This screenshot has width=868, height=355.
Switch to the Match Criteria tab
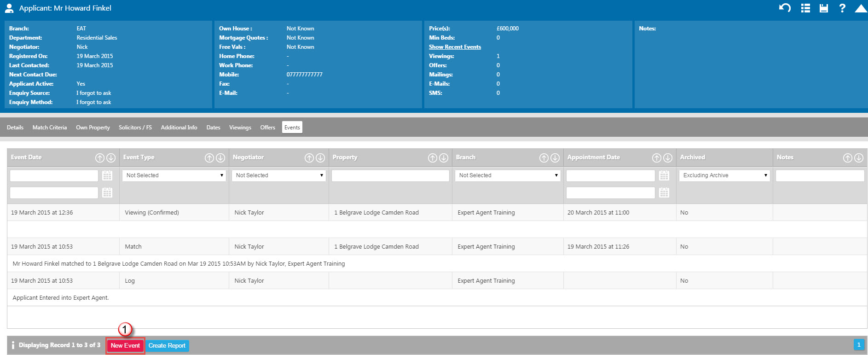[50, 128]
